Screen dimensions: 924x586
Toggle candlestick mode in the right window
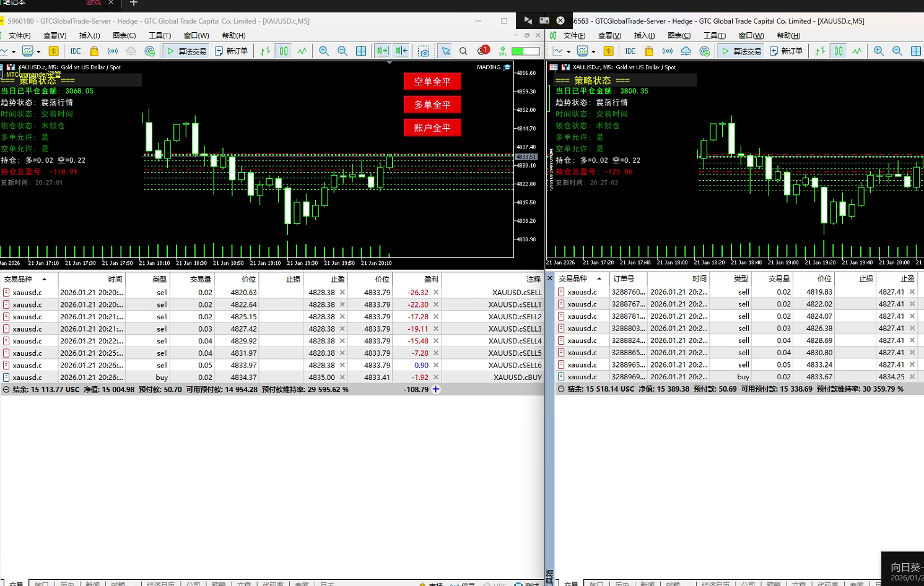point(839,51)
